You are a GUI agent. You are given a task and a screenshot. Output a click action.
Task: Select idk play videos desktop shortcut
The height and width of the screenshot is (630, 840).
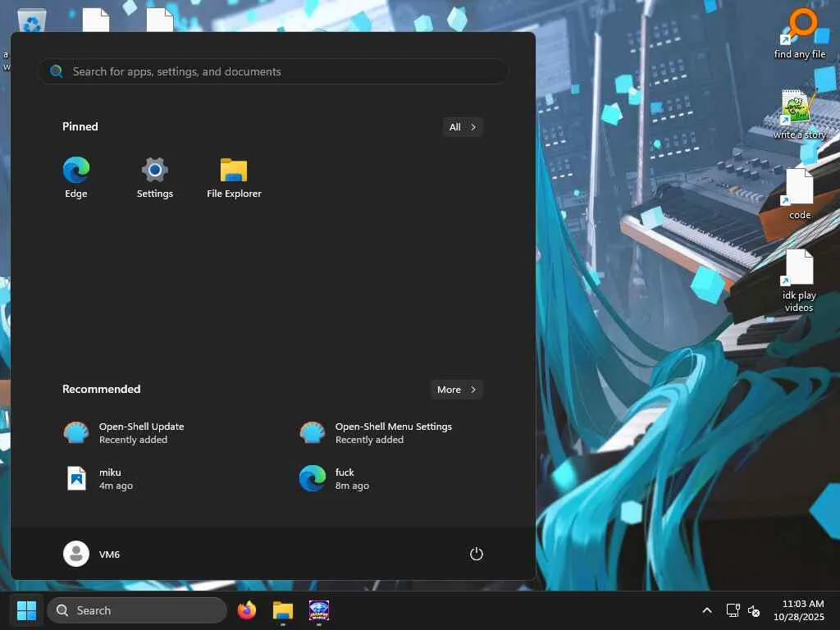799,281
